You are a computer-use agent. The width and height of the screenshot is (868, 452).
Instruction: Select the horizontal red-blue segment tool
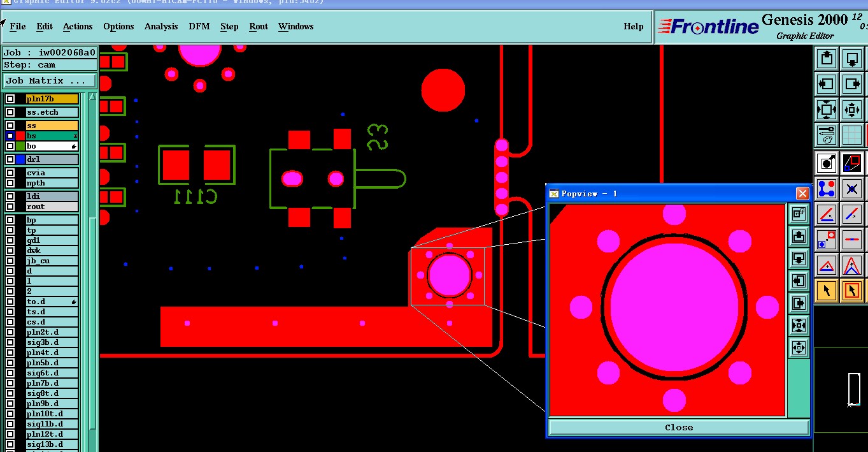click(852, 240)
